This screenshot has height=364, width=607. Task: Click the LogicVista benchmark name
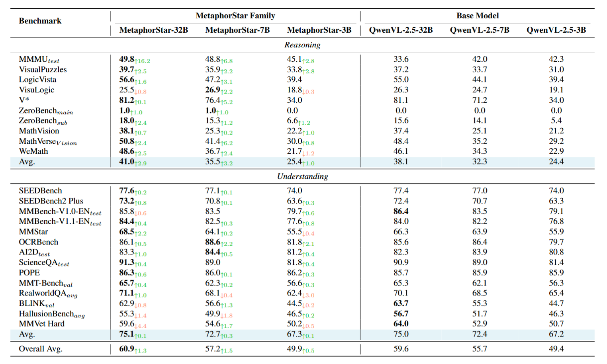pyautogui.click(x=37, y=80)
